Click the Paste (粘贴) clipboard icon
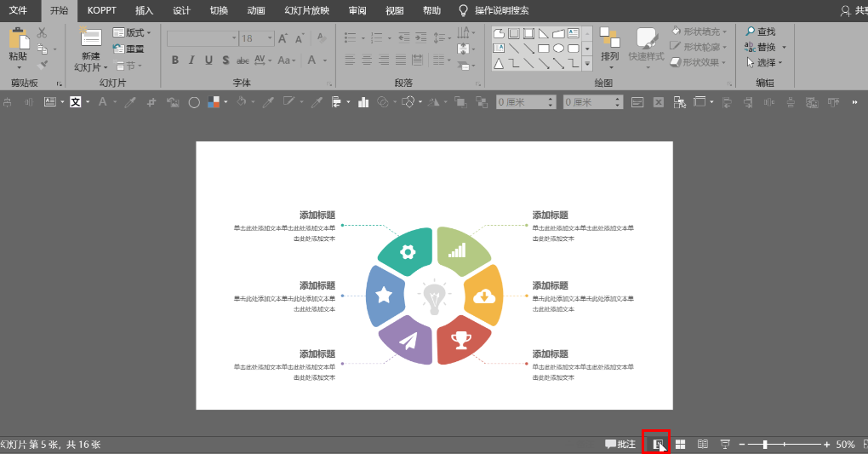Viewport: 868px width, 454px height. click(x=18, y=39)
